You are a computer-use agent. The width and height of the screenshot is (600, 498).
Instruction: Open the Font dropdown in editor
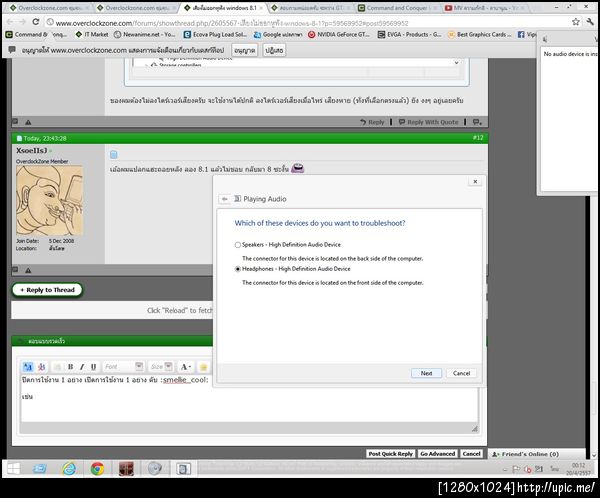tap(123, 367)
